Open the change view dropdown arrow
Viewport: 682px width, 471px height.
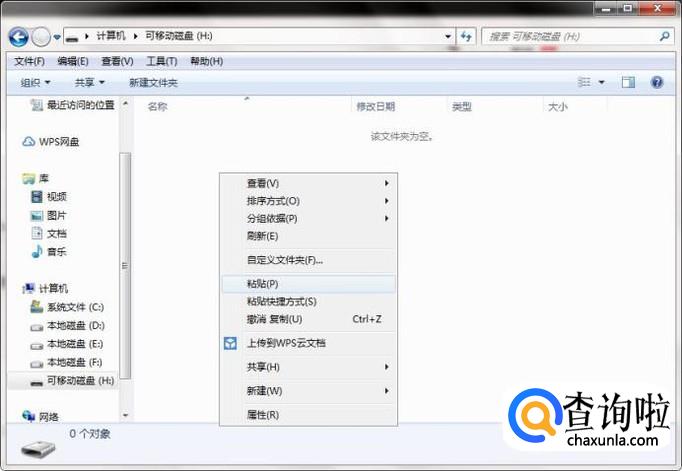[602, 82]
